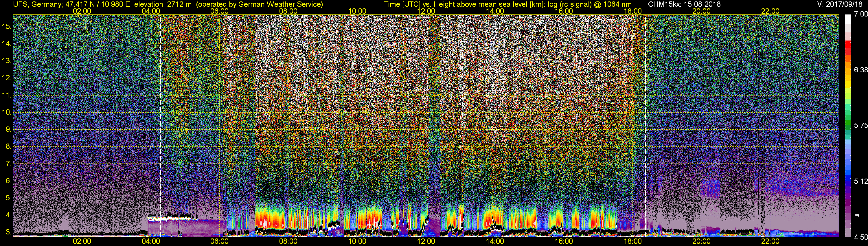This screenshot has width=868, height=246.
Task: Click the 5.75 colorbar scale label
Action: pyautogui.click(x=860, y=125)
